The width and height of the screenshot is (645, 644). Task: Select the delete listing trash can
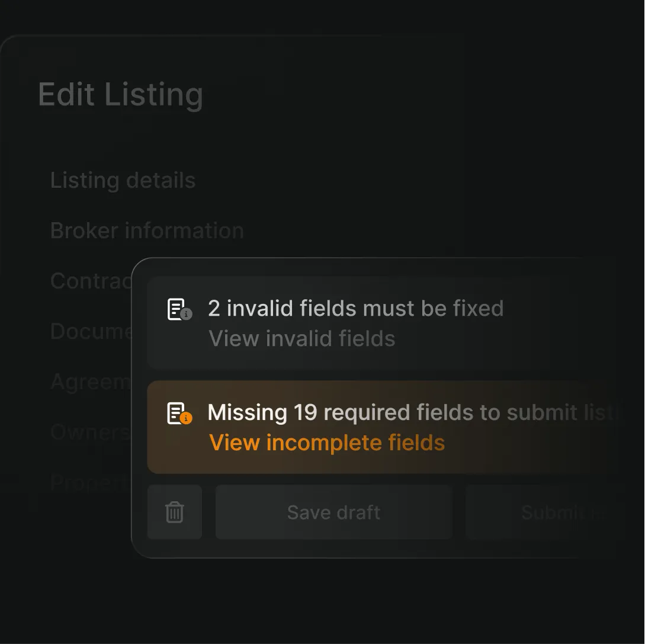[174, 512]
